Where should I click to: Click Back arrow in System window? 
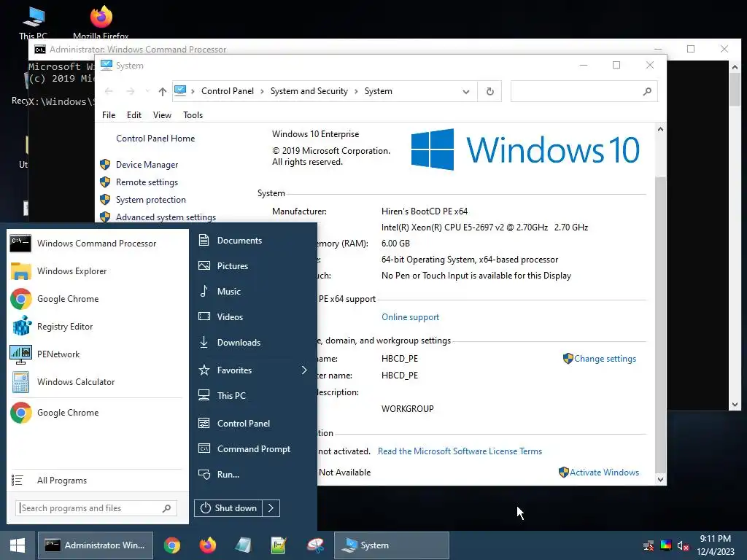pos(109,91)
